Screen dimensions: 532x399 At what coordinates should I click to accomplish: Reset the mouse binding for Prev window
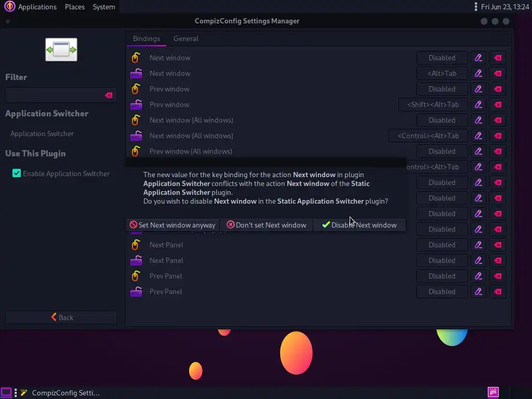[498, 89]
